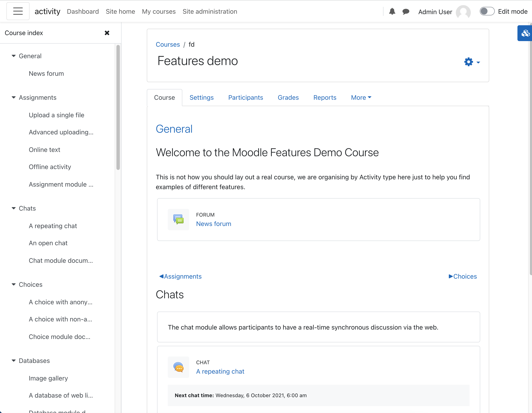Select A database of web li... in index
Viewport: 532px width, 413px height.
[x=61, y=395]
